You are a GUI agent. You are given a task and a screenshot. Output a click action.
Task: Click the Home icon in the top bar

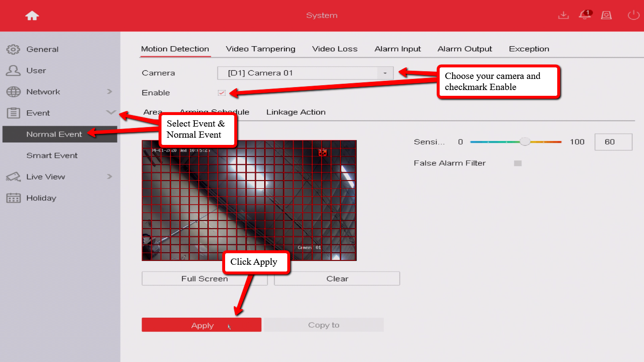tap(32, 15)
